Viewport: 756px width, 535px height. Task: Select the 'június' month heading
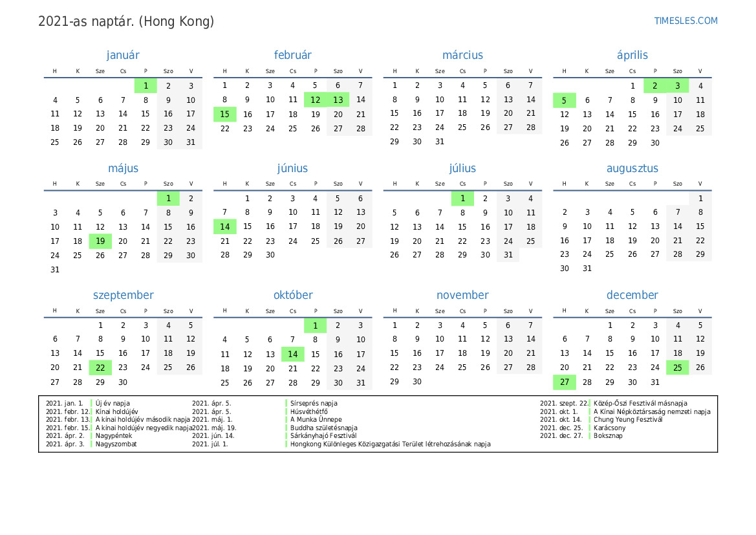tap(293, 168)
